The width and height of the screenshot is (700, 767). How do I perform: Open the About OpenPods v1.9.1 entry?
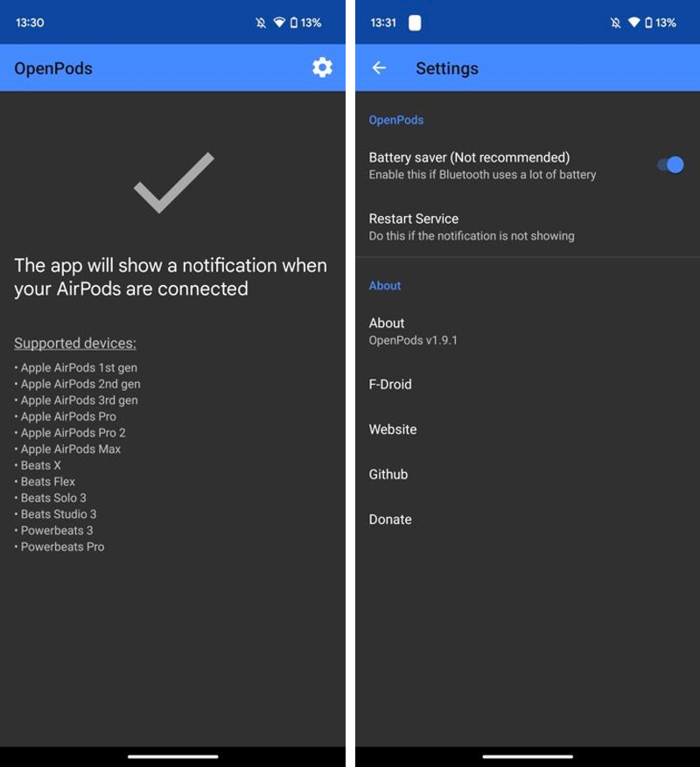pos(528,331)
